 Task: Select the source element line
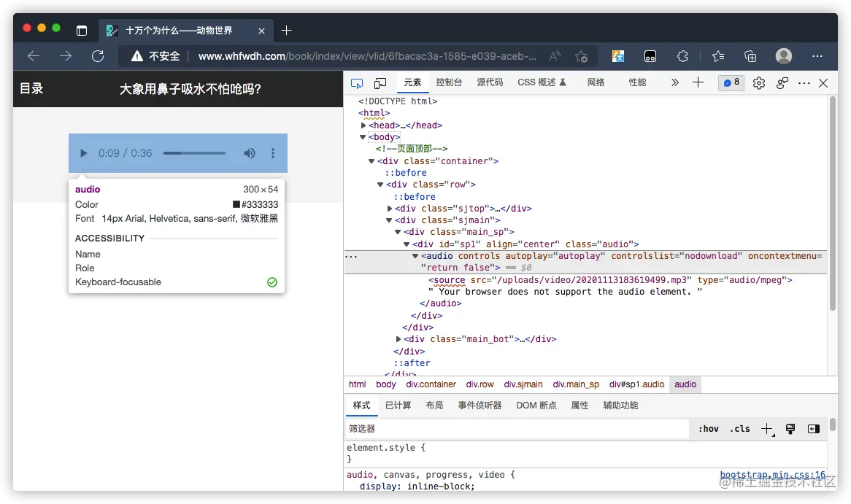(610, 280)
